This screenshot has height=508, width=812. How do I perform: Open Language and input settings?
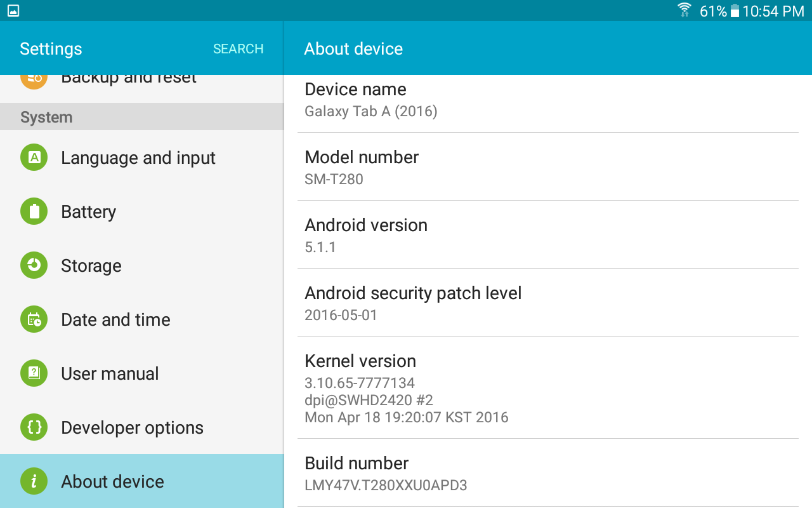coord(141,157)
